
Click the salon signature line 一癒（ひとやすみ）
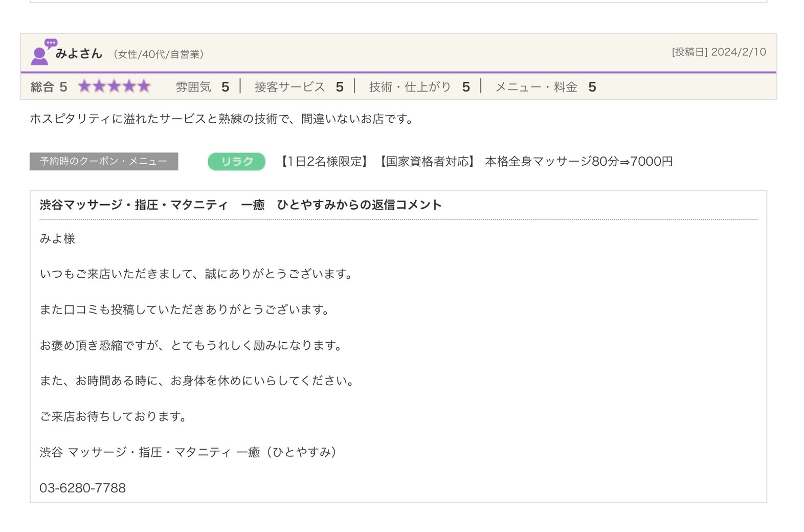189,452
